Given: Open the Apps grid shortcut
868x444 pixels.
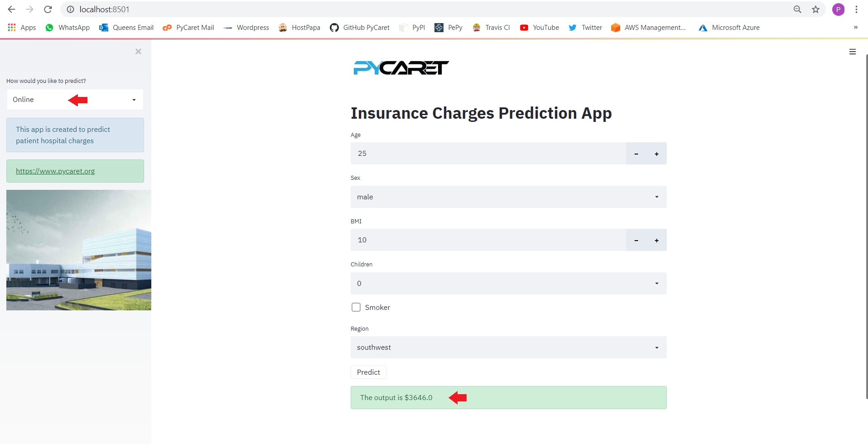Looking at the screenshot, I should (22, 28).
